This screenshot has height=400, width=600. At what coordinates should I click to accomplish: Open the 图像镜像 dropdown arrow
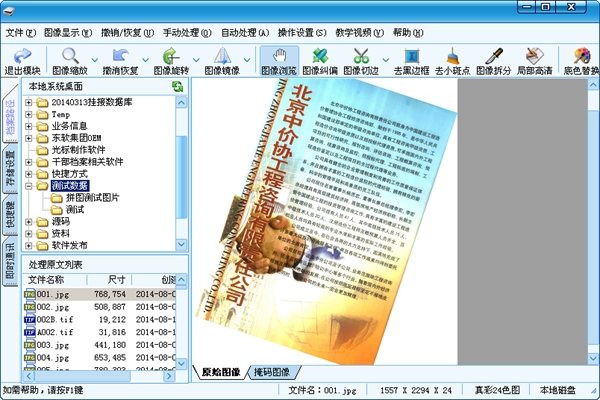click(x=247, y=60)
